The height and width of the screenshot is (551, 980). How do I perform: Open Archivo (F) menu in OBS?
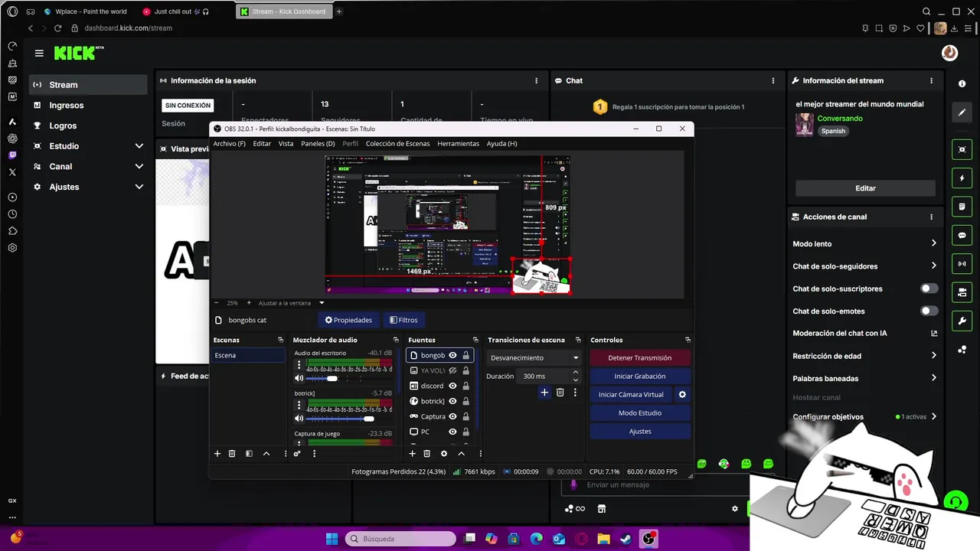point(230,144)
